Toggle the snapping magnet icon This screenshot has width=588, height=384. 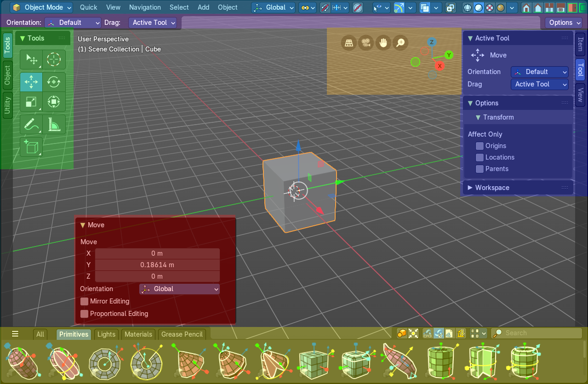point(325,7)
